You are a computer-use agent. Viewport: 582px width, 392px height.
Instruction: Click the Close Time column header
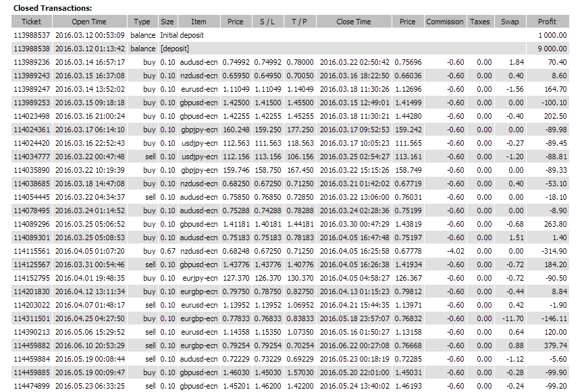pos(354,22)
